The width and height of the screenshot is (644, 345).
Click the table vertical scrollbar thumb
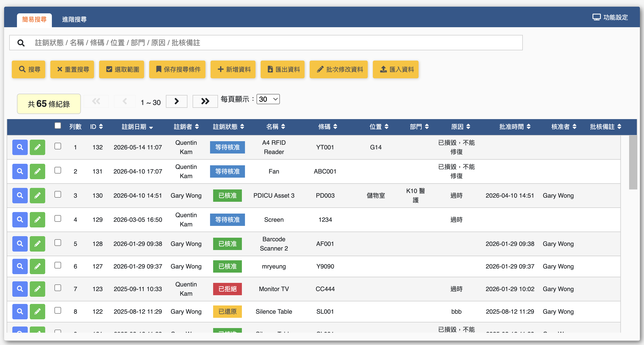pyautogui.click(x=633, y=162)
